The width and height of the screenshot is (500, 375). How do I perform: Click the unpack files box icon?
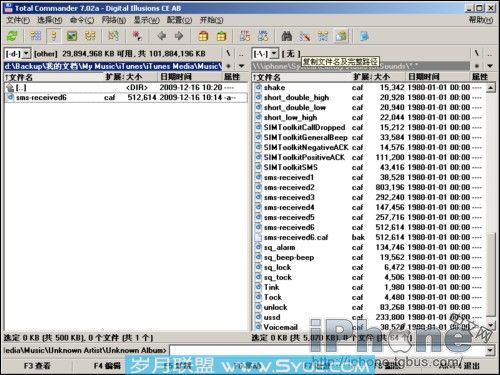tap(221, 36)
